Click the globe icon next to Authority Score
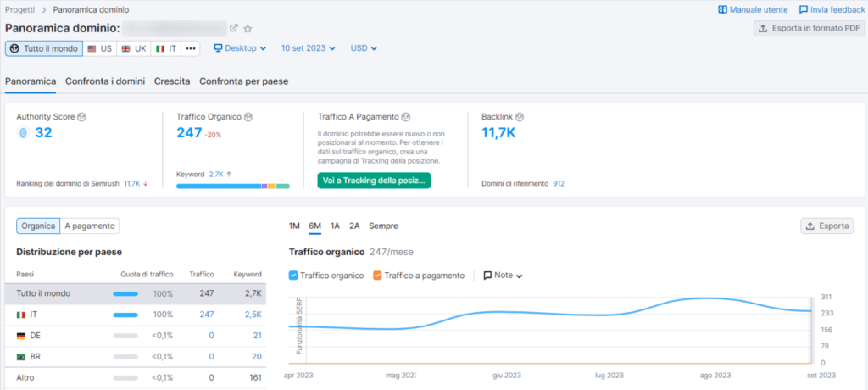The width and height of the screenshot is (868, 390). click(82, 117)
